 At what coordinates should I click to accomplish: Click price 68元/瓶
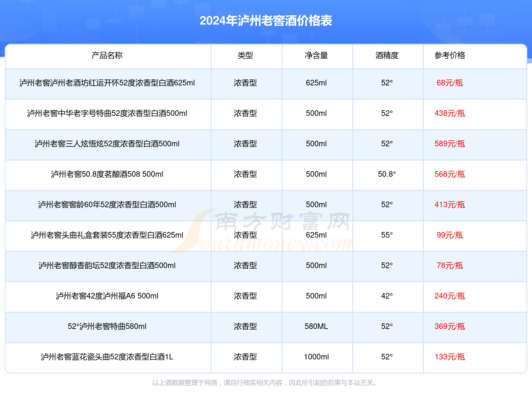[450, 83]
